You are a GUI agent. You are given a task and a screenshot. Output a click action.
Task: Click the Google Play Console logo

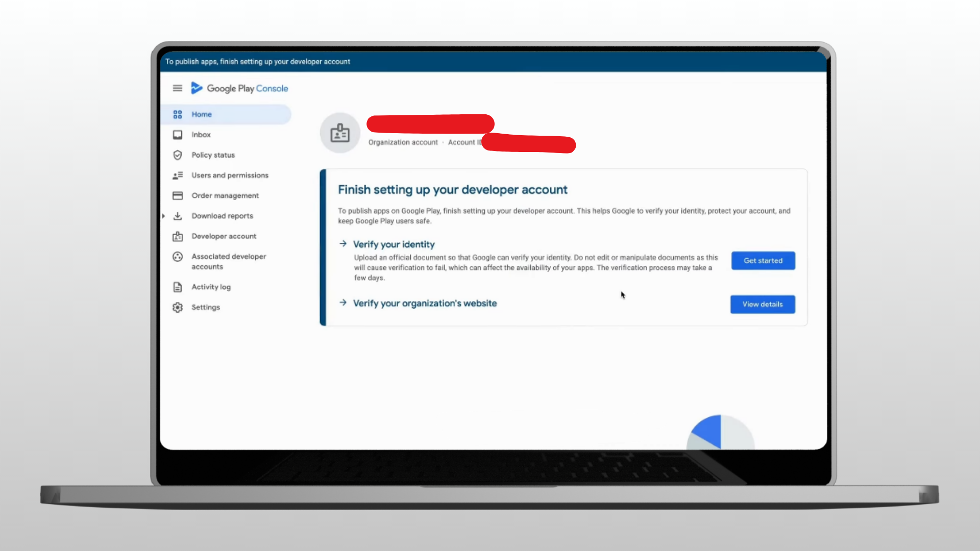click(x=239, y=88)
